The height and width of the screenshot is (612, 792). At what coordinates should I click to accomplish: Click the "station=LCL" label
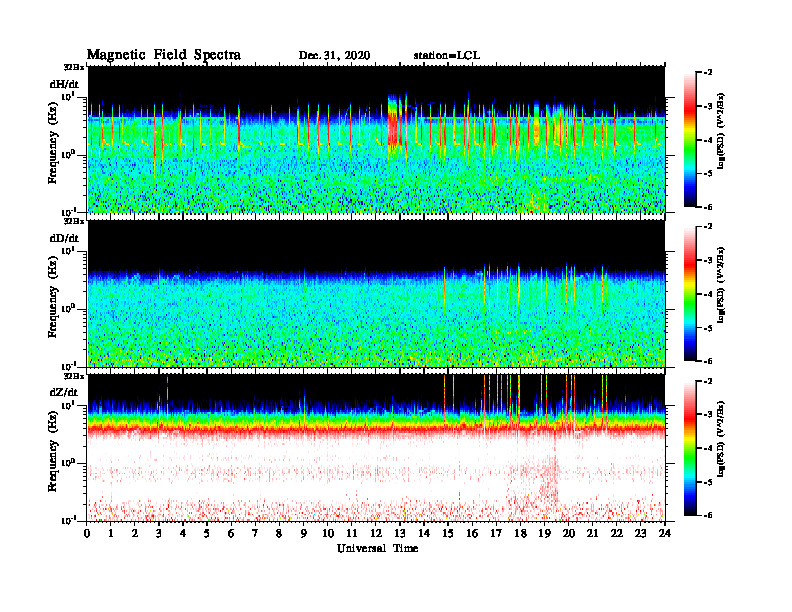[x=447, y=56]
